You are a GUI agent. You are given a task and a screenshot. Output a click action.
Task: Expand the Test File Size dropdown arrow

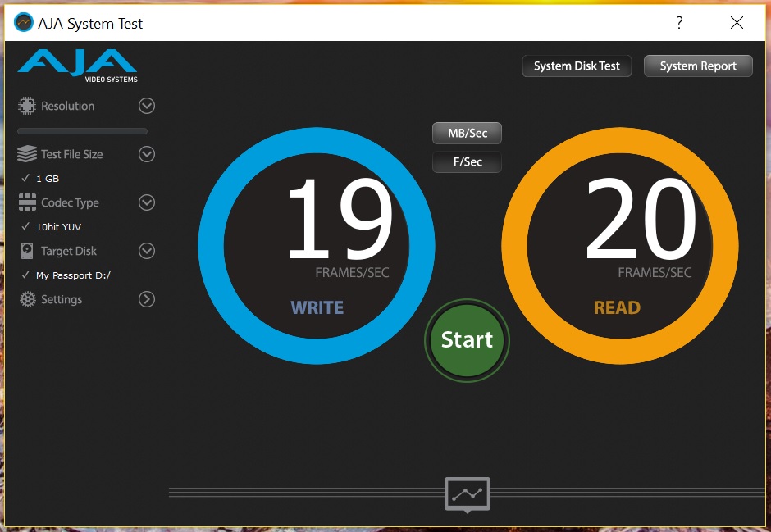tap(147, 154)
